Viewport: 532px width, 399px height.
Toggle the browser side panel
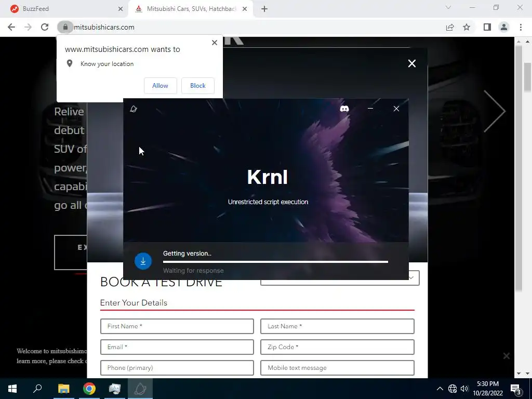(487, 27)
